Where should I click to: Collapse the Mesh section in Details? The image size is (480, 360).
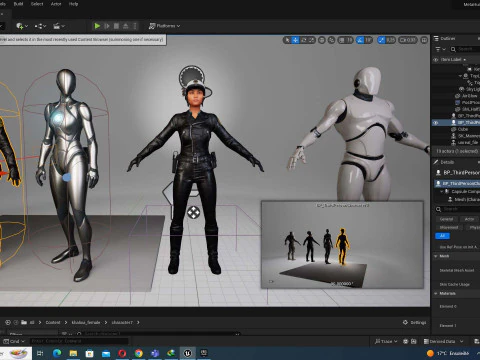(436, 256)
